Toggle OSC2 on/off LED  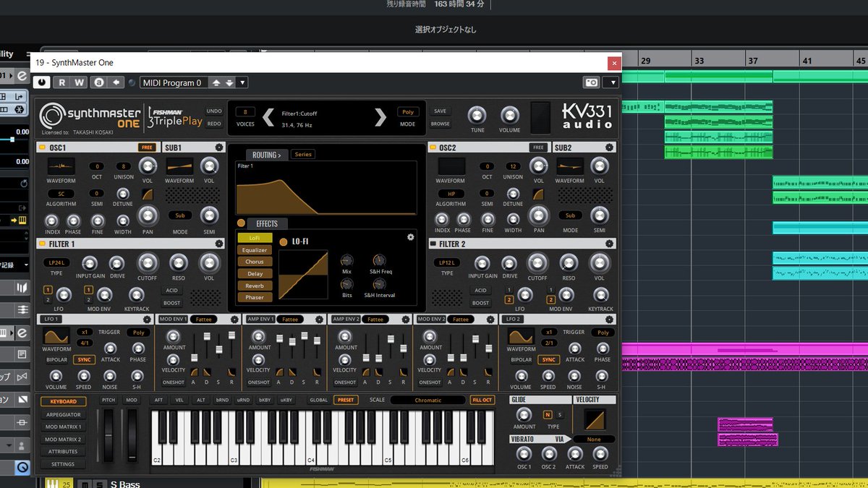pyautogui.click(x=435, y=147)
